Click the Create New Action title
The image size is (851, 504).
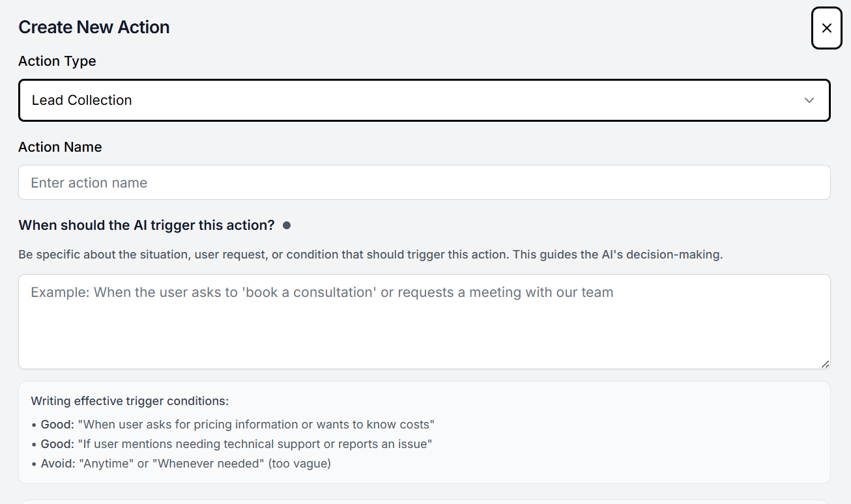(94, 27)
